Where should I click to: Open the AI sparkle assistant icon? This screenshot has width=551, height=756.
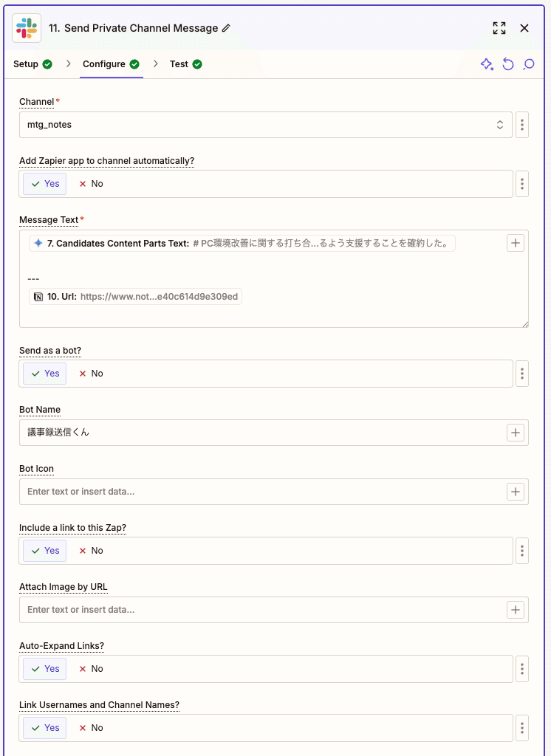coord(487,64)
